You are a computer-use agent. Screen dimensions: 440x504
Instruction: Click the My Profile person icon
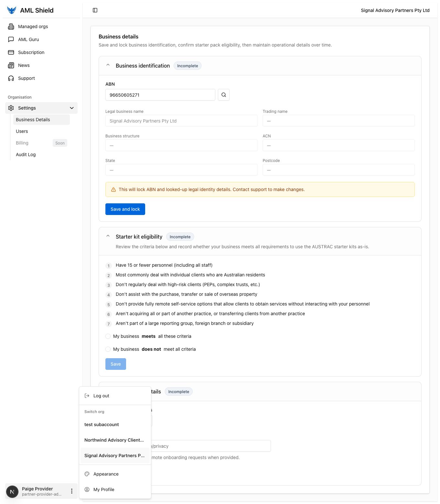(x=87, y=489)
